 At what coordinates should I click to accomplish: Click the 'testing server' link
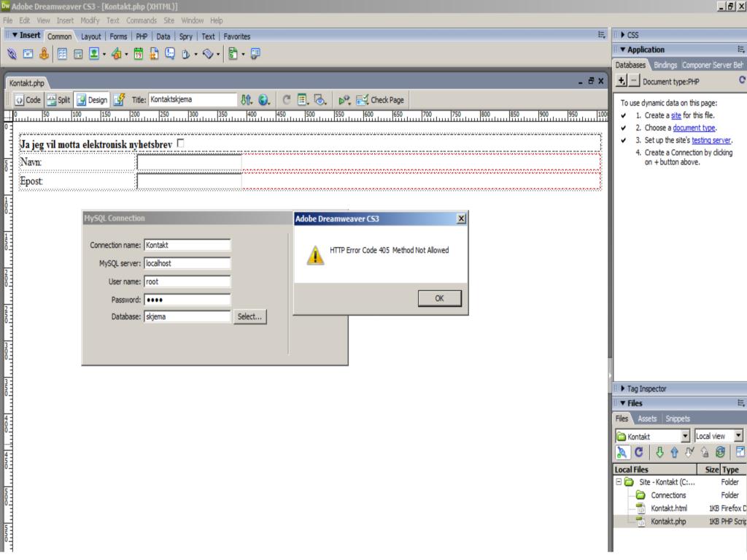click(x=711, y=140)
